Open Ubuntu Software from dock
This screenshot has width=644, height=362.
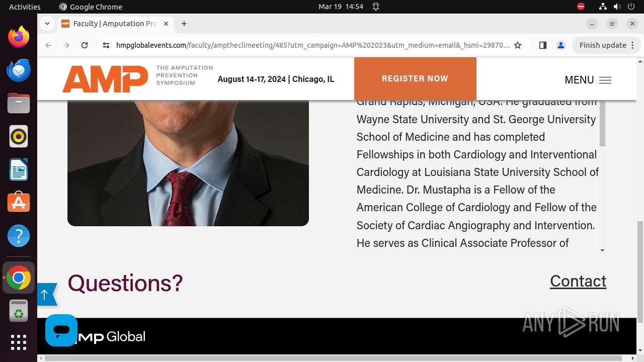19,202
